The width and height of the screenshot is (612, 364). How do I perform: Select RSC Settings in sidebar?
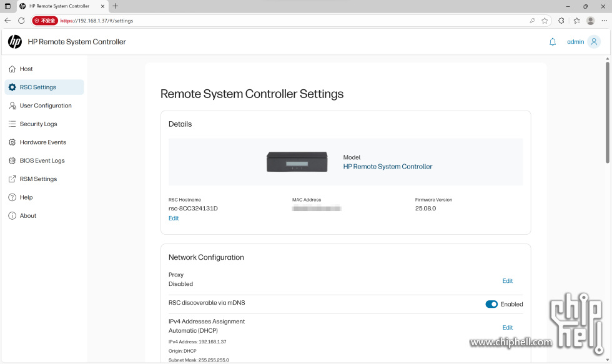click(x=37, y=87)
